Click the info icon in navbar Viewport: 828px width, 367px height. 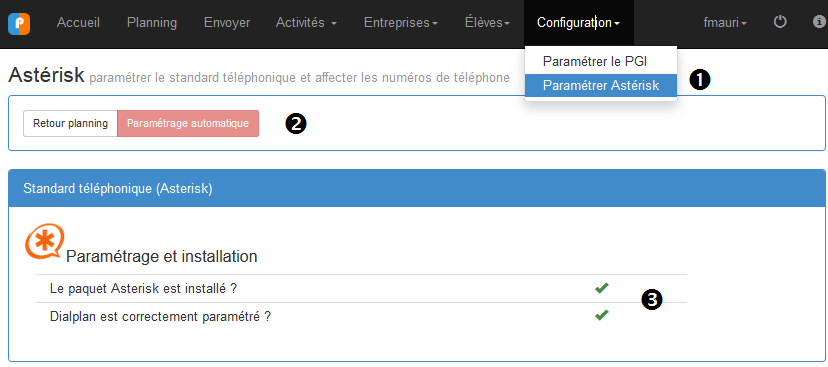point(819,22)
